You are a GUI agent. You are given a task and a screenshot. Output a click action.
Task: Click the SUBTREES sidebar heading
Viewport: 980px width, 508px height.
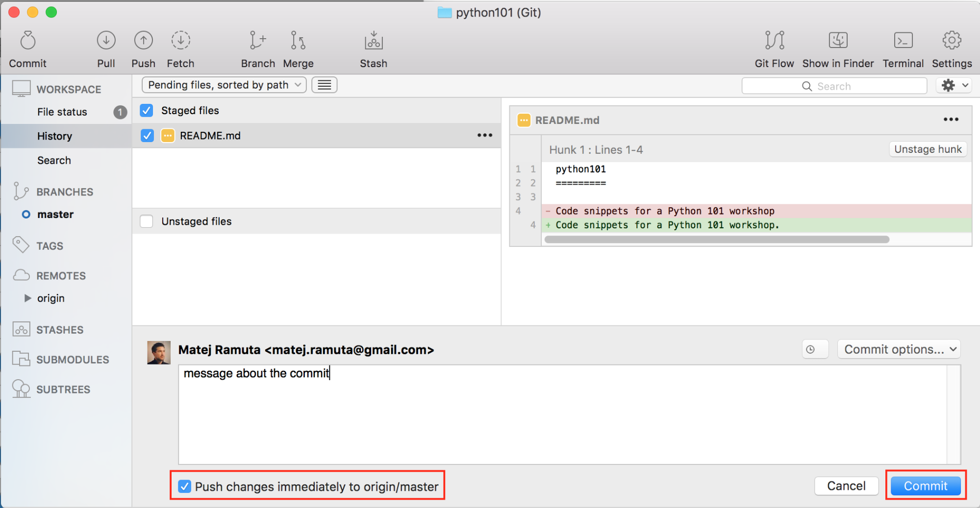point(63,389)
